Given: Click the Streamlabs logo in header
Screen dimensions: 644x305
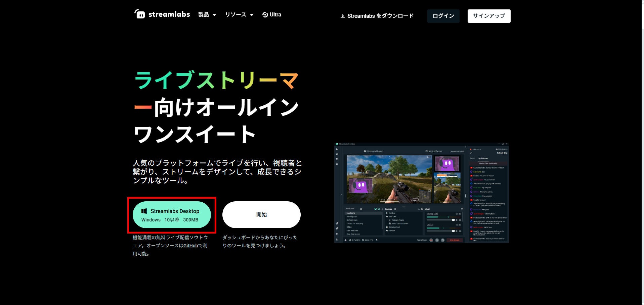Looking at the screenshot, I should pos(162,14).
